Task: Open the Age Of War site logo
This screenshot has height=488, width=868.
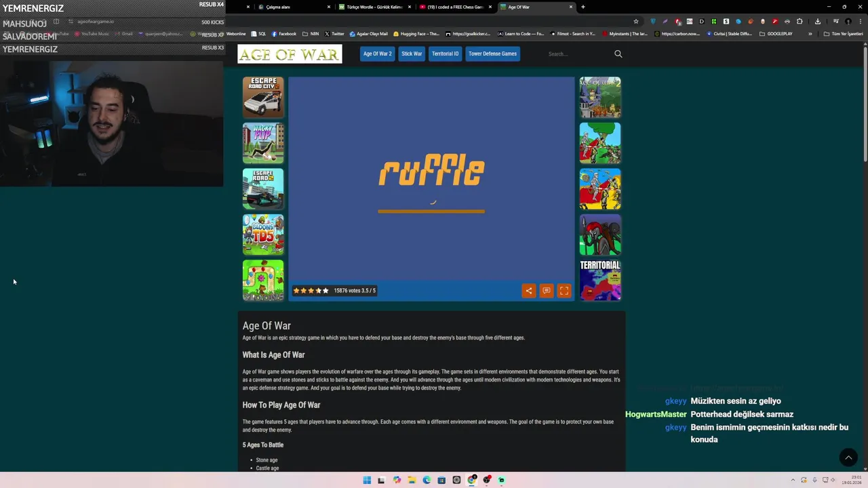Action: 290,54
